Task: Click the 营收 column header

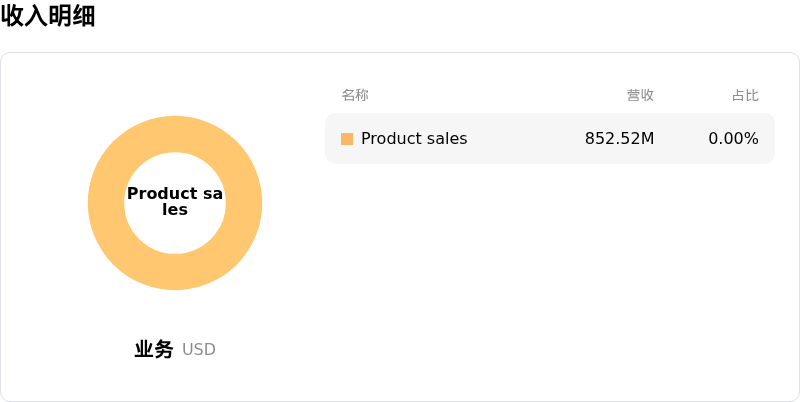Action: click(x=640, y=95)
